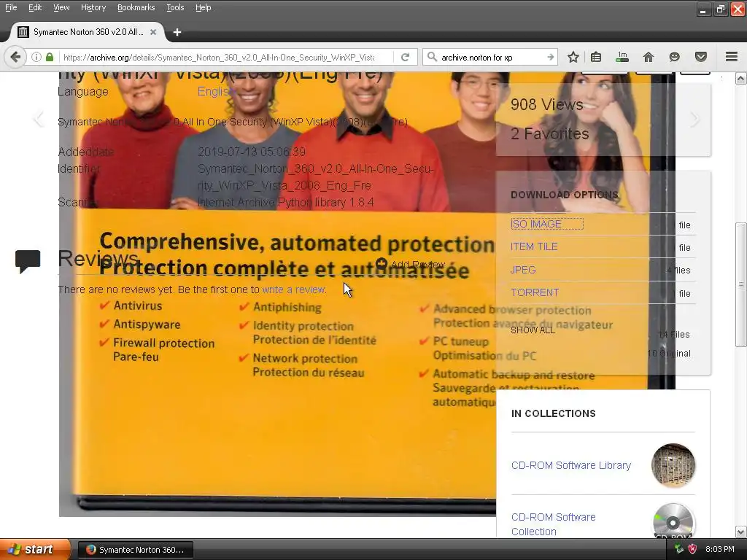Click the 8:03 PM taskbar clock
The height and width of the screenshot is (560, 747).
[720, 549]
